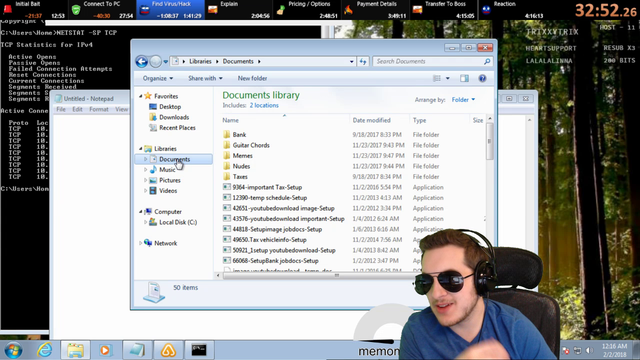Click the change view icon

[437, 78]
